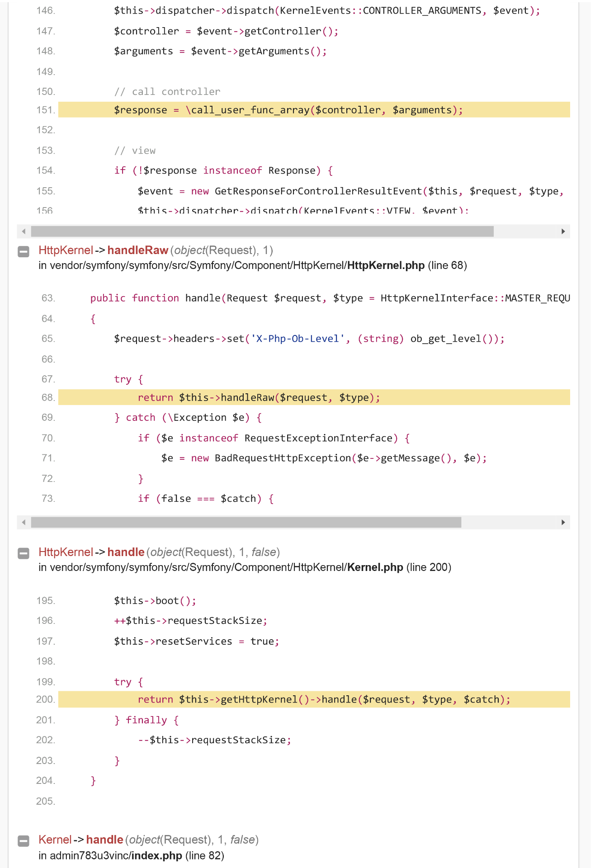This screenshot has height=868, width=595.
Task: Click the catch (\Exception $e) line
Action: (x=188, y=417)
